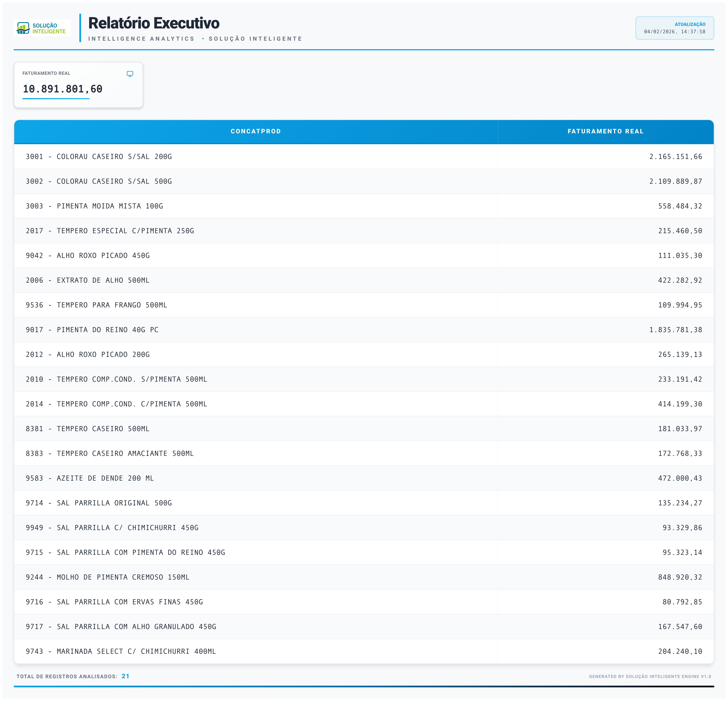Click the monitor icon in Faturamento Real card
The image size is (728, 701).
tap(130, 74)
